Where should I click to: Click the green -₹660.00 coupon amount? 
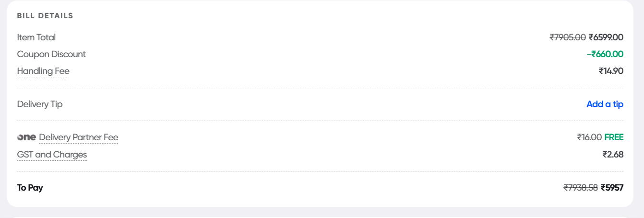605,54
